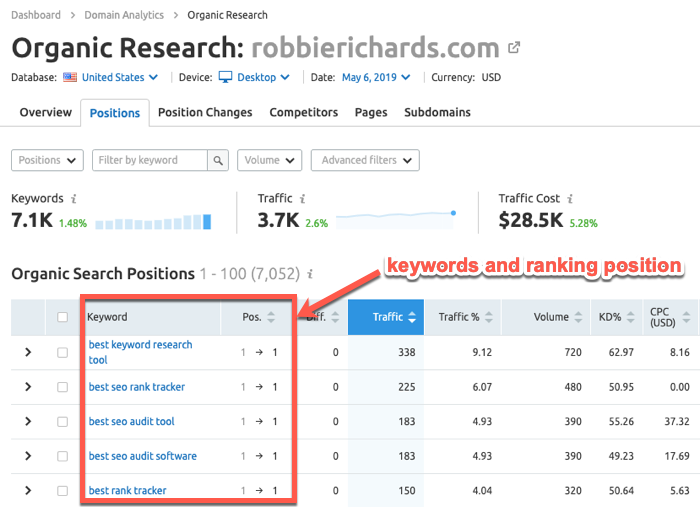This screenshot has height=507, width=700.
Task: Open external link icon beside robbierichards.com
Action: [514, 47]
